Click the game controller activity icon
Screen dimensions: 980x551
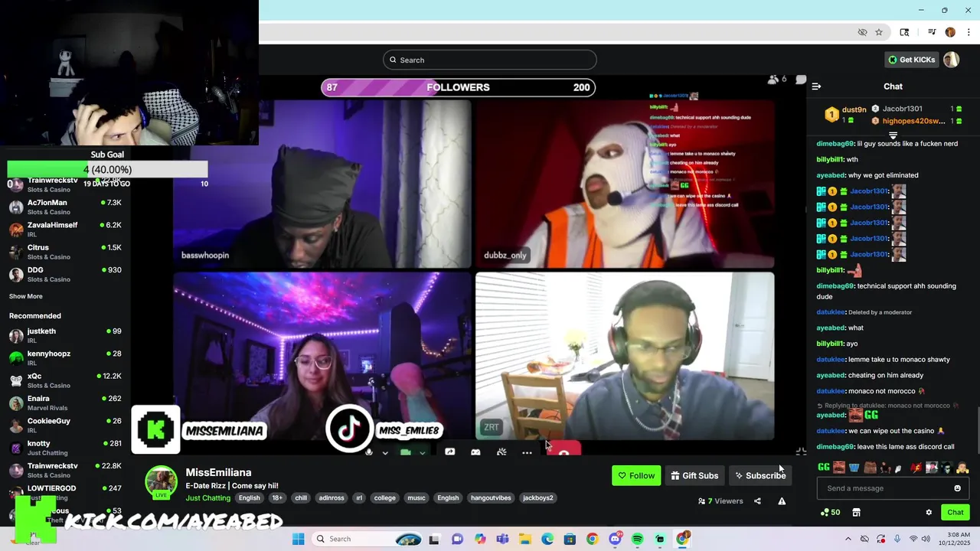pyautogui.click(x=475, y=452)
